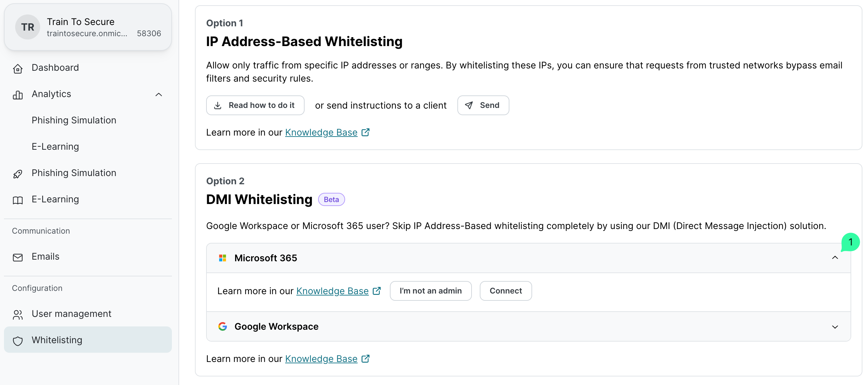Click the Phishing Simulation rocket icon
Viewport: 868px width, 385px height.
coord(17,173)
